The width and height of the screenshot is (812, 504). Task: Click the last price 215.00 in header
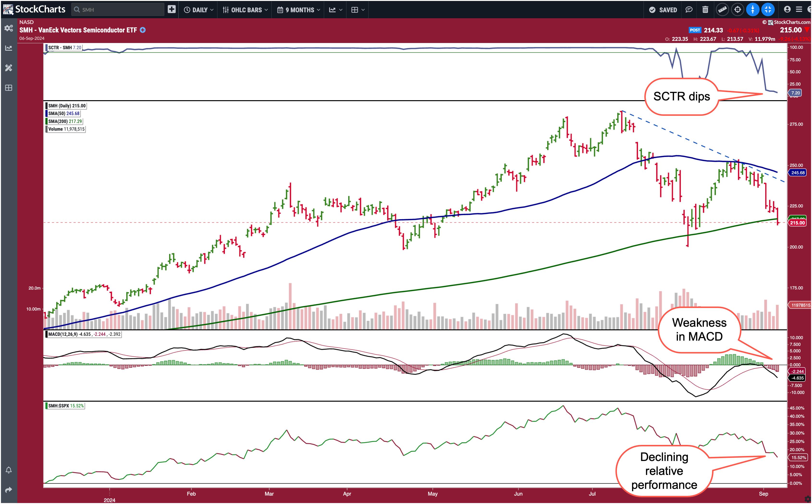791,30
